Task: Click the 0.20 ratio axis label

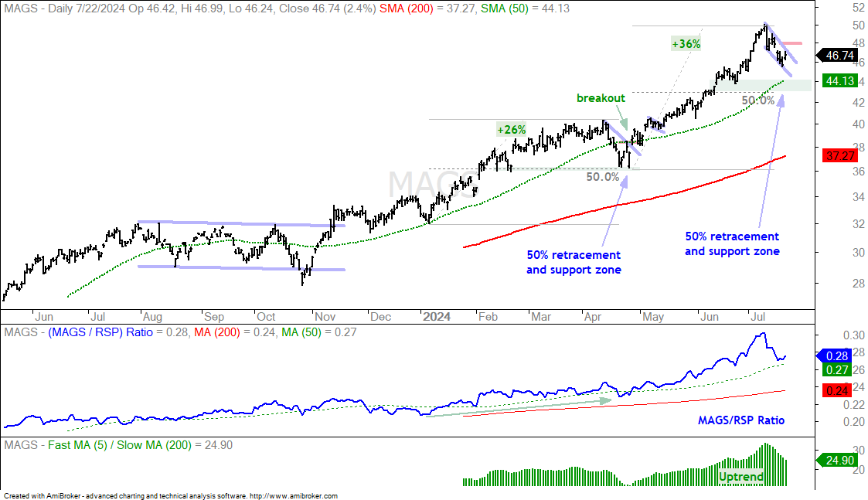Action: tap(853, 422)
